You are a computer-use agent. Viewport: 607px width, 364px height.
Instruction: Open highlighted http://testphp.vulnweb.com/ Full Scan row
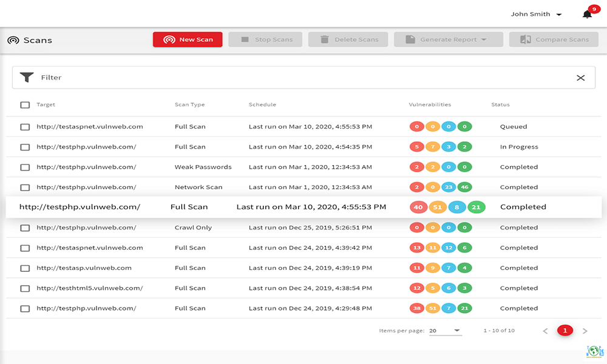(303, 207)
